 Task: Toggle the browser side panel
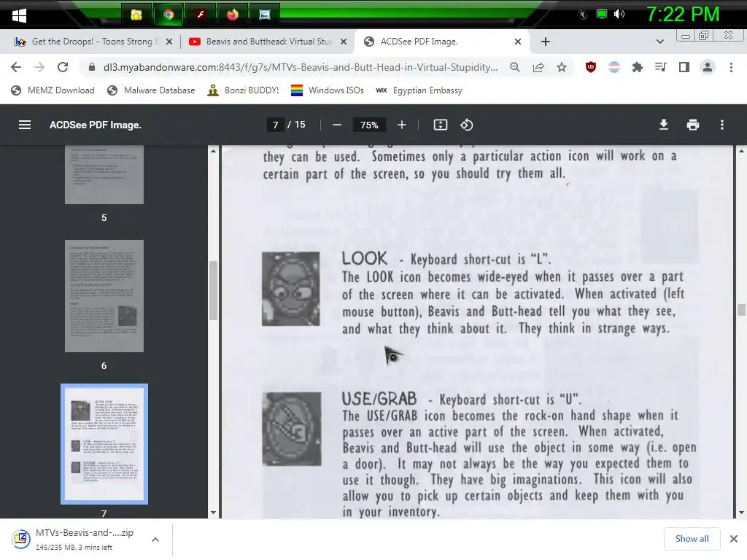(x=684, y=67)
